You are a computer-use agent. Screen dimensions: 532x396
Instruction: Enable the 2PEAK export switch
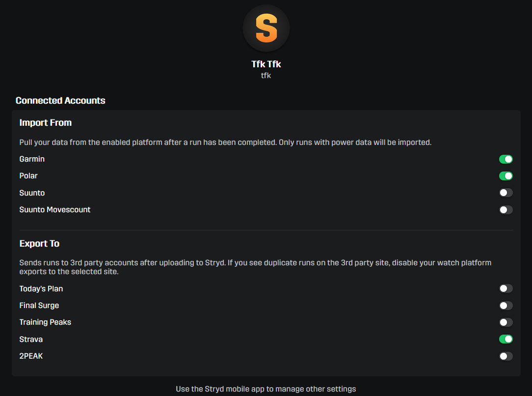[x=505, y=356]
